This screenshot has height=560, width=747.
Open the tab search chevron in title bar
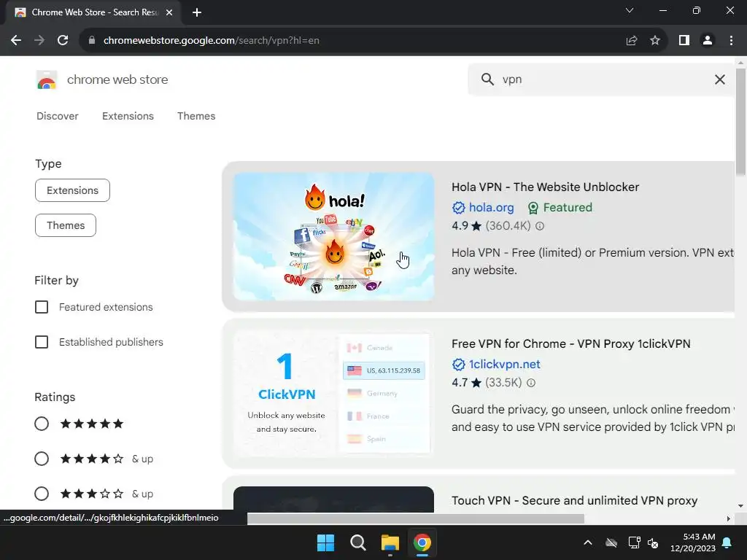point(630,10)
